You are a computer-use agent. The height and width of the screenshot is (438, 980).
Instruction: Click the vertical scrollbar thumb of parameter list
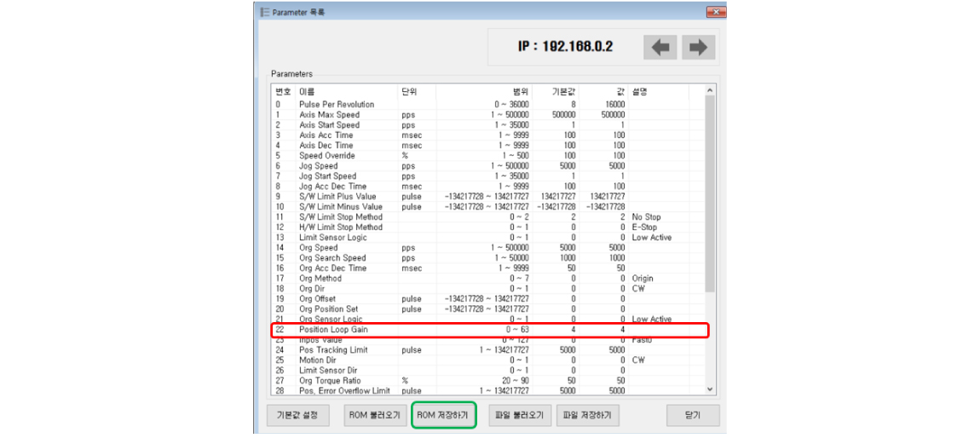pyautogui.click(x=709, y=193)
